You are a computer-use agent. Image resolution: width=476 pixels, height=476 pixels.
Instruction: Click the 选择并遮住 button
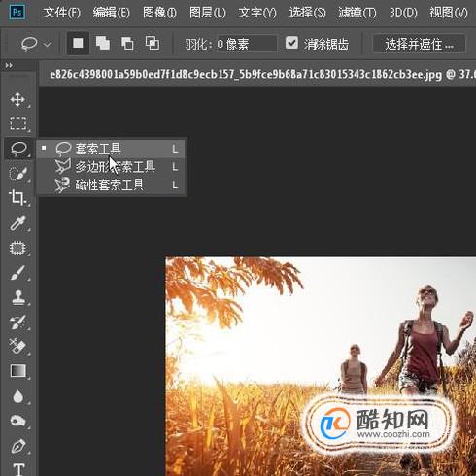coord(419,44)
